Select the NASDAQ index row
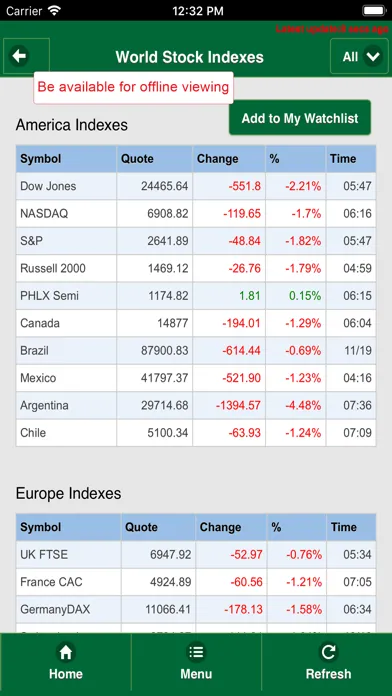This screenshot has height=696, width=392. pos(196,214)
